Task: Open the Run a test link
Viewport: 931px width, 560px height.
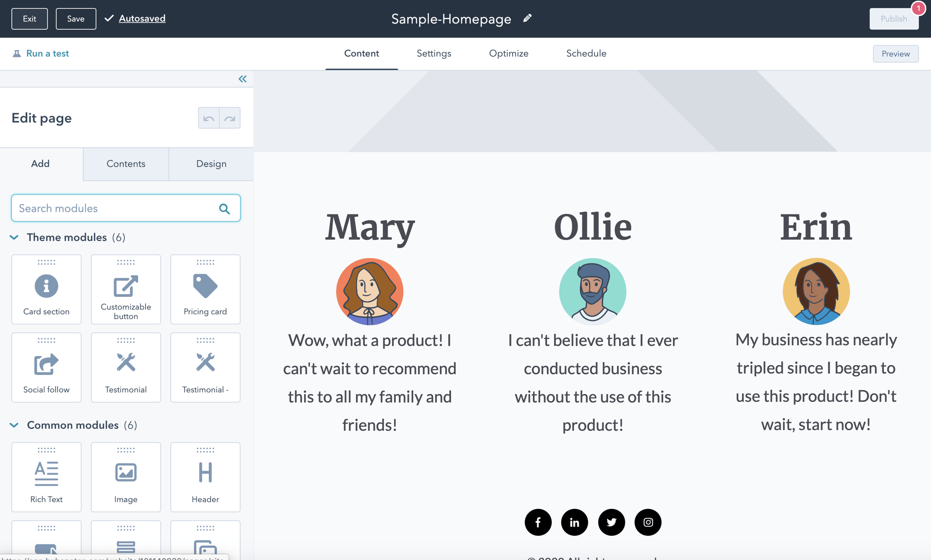Action: coord(47,53)
